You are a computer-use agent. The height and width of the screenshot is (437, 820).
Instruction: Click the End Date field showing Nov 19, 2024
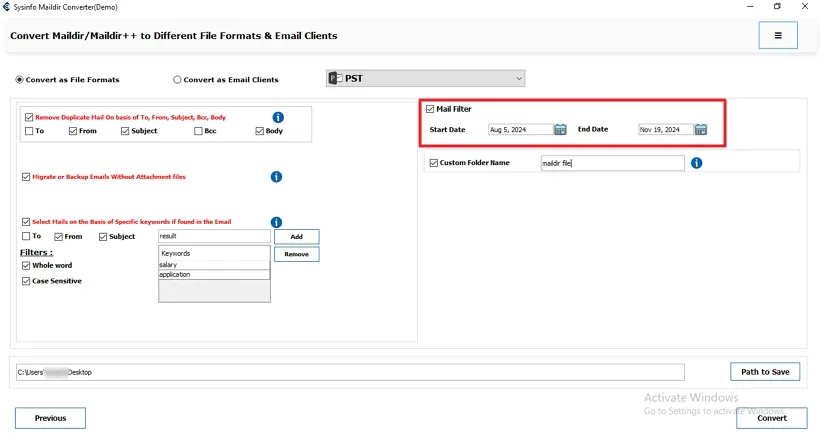(x=664, y=129)
